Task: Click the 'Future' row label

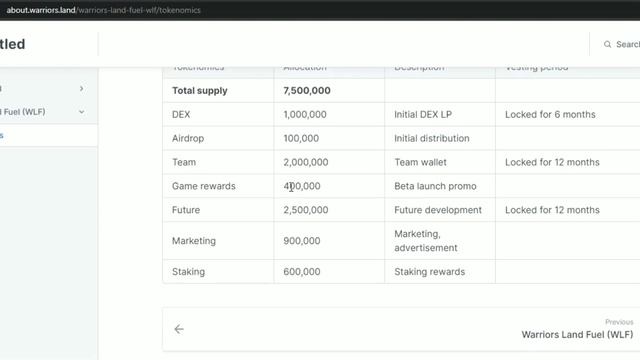Action: (186, 210)
